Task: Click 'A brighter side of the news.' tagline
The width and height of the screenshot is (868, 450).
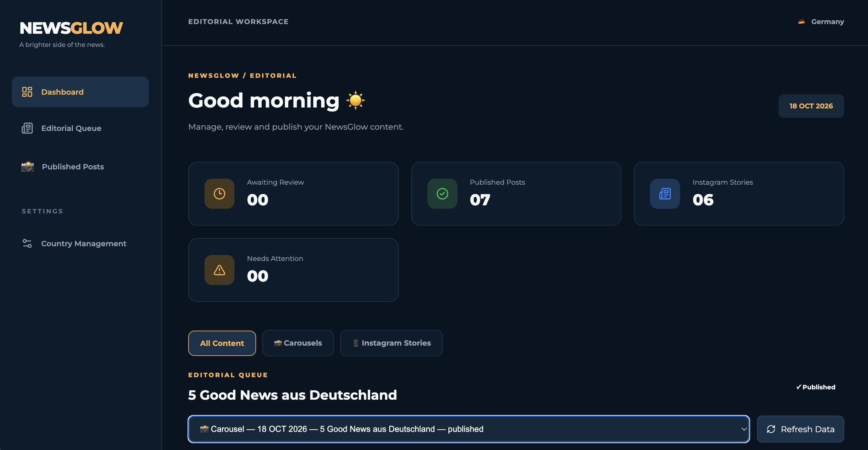Action: (x=62, y=45)
